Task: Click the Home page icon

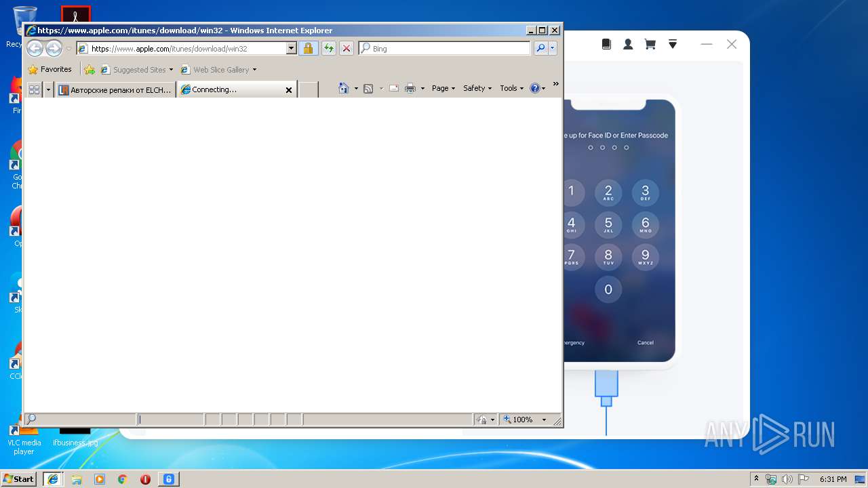Action: (344, 88)
